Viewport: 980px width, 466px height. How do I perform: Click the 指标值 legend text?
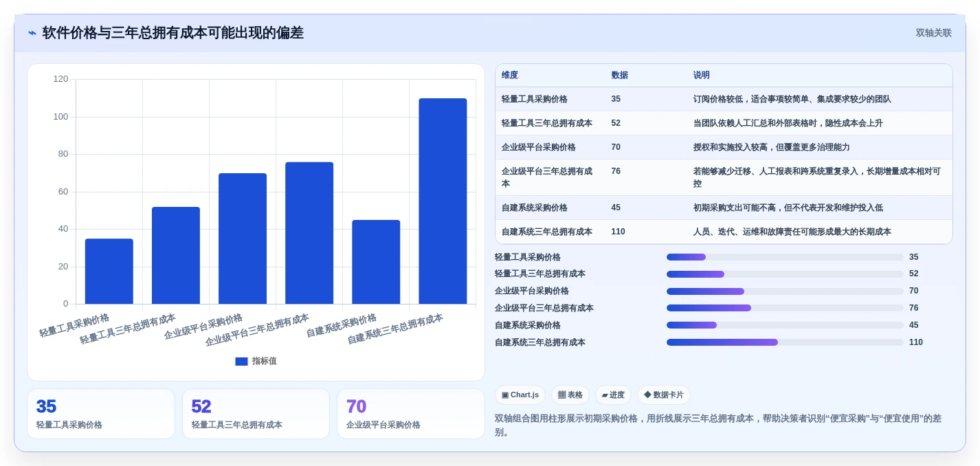click(x=264, y=362)
